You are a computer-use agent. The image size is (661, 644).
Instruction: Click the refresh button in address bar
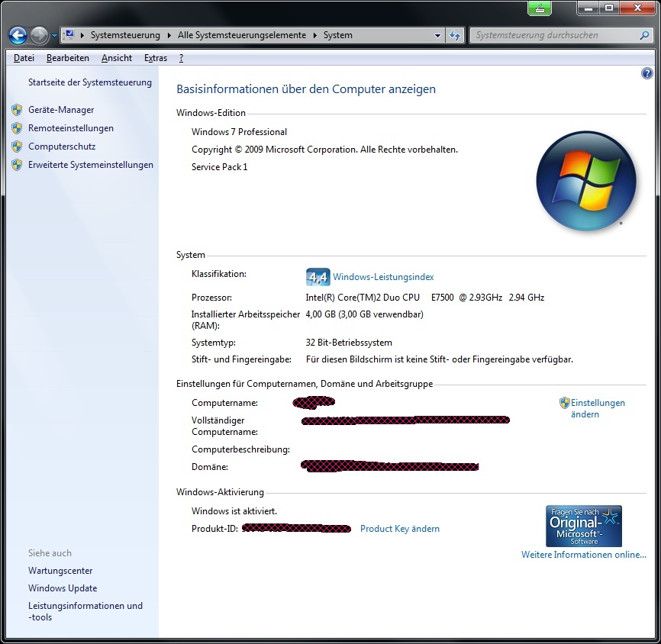[x=454, y=35]
